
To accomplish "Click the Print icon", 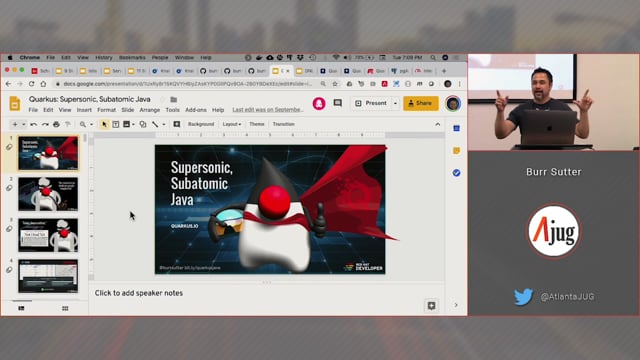I will click(56, 124).
